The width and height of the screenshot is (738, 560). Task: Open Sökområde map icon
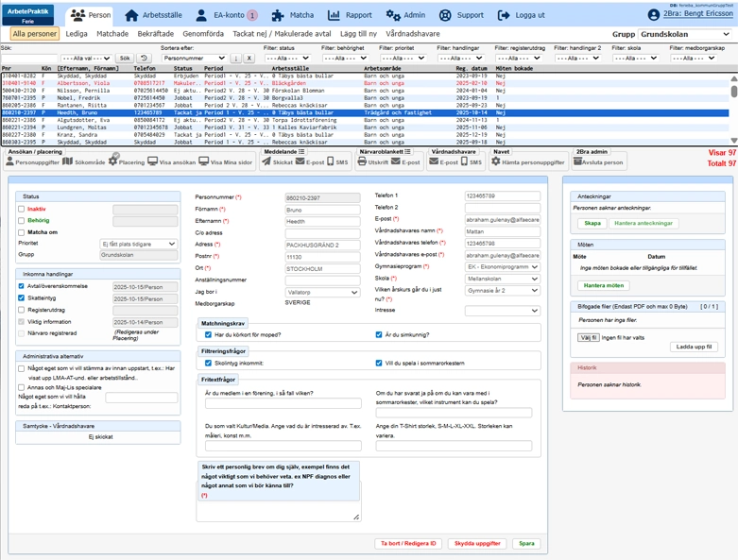[x=68, y=161]
